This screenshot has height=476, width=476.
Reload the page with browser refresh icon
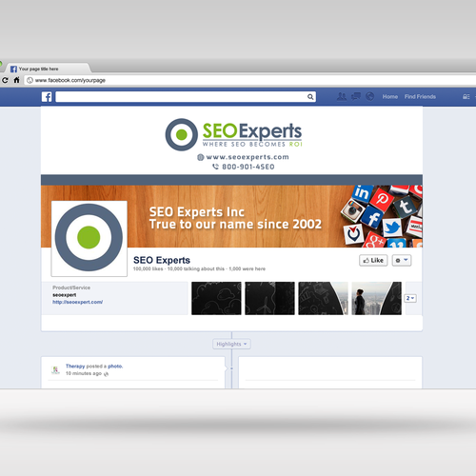click(5, 80)
